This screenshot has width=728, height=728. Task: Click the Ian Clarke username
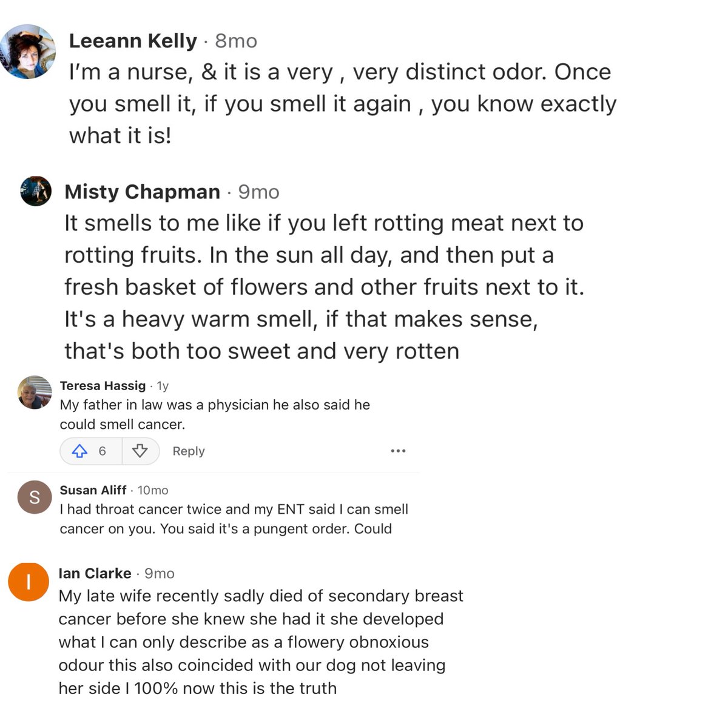tap(95, 573)
